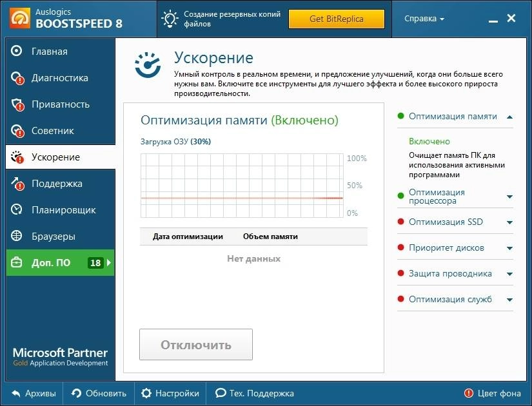The image size is (532, 406).
Task: Click the Auslogics BoostSpeed logo icon
Action: 20,17
